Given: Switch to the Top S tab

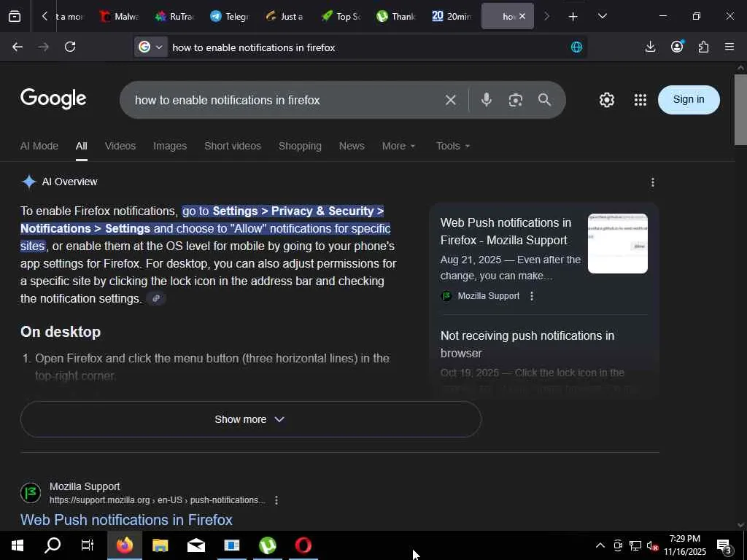Looking at the screenshot, I should point(340,16).
